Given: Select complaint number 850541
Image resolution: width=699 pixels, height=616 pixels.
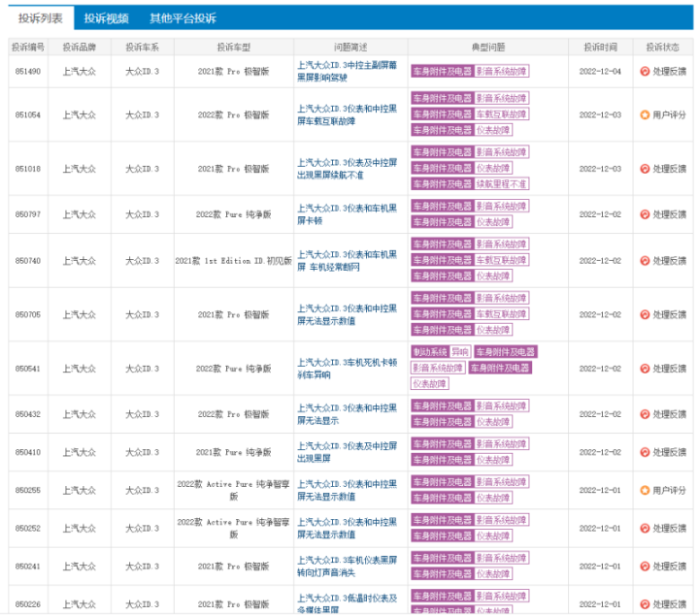Looking at the screenshot, I should coord(27,369).
